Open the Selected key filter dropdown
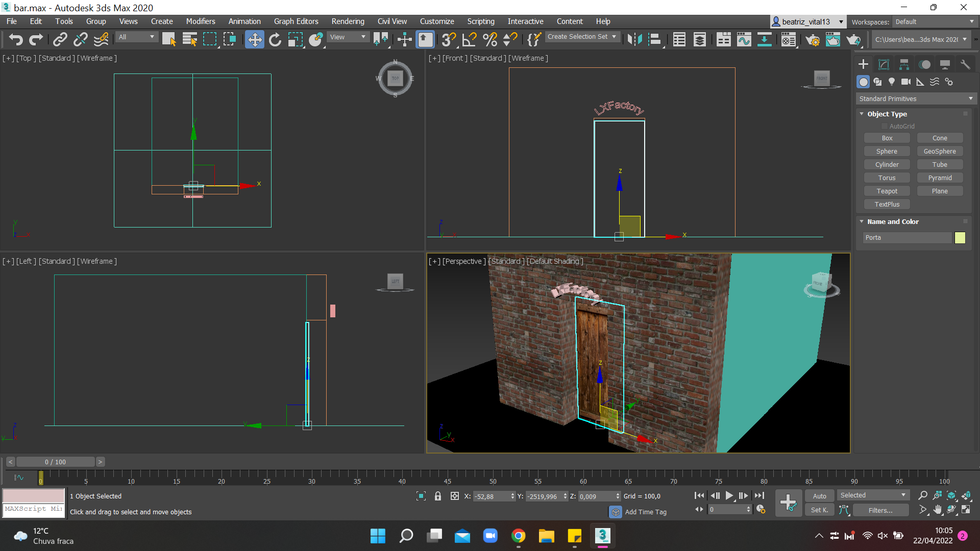The height and width of the screenshot is (551, 980). click(x=873, y=495)
